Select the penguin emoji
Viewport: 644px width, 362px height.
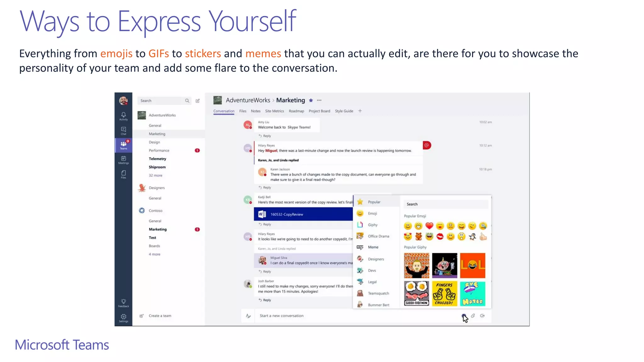(472, 237)
